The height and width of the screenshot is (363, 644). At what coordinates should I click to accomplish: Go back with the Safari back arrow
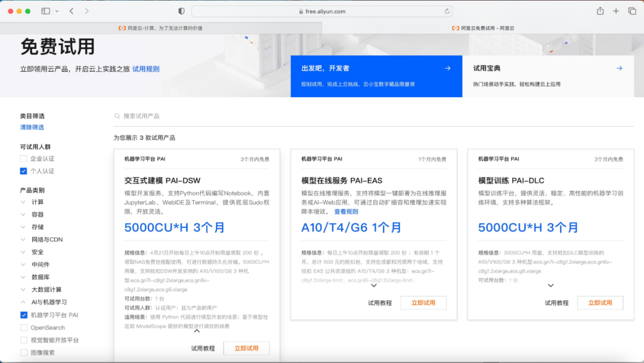coord(72,11)
